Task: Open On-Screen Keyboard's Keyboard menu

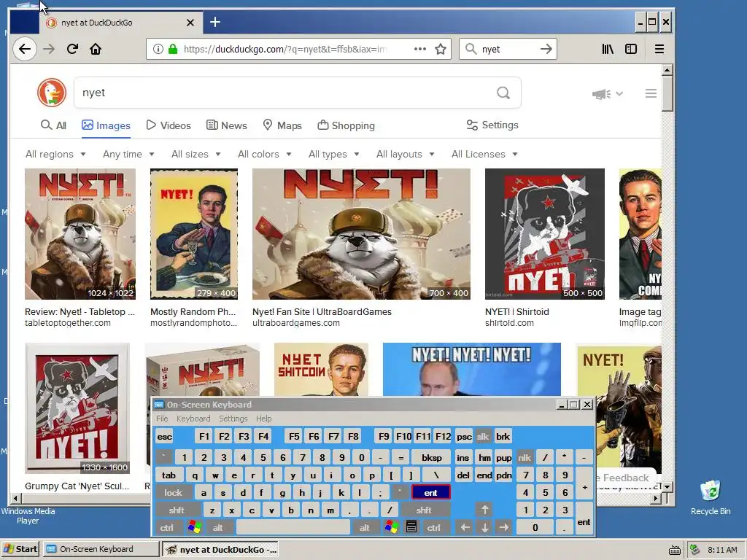Action: tap(193, 419)
